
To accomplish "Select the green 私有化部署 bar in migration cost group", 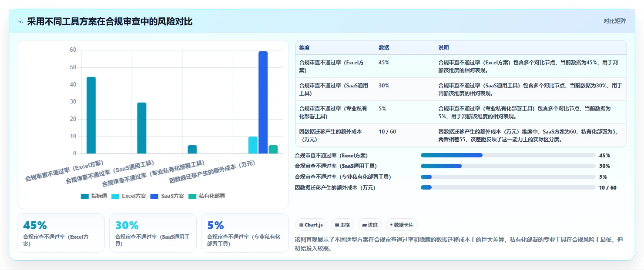I will [x=273, y=149].
